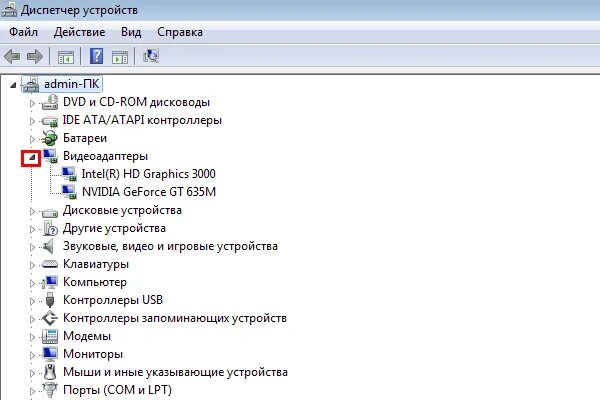Select the Батареи label
The image size is (600, 400).
85,138
